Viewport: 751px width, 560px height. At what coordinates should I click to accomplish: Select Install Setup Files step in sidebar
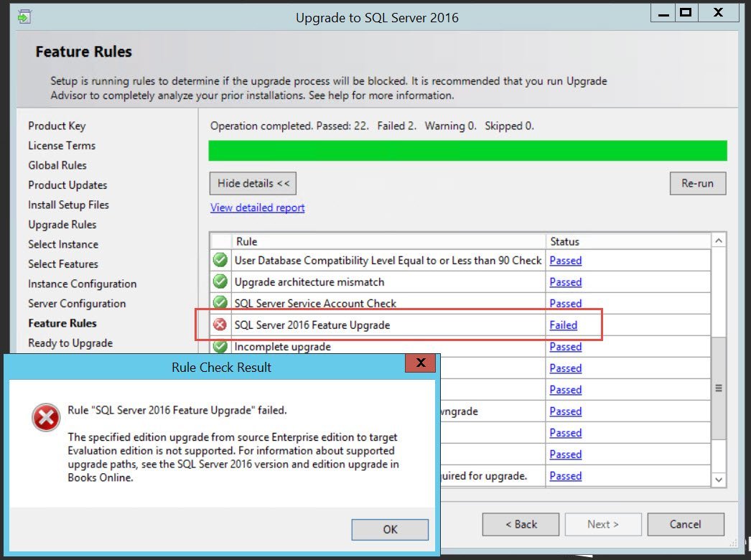click(x=68, y=205)
